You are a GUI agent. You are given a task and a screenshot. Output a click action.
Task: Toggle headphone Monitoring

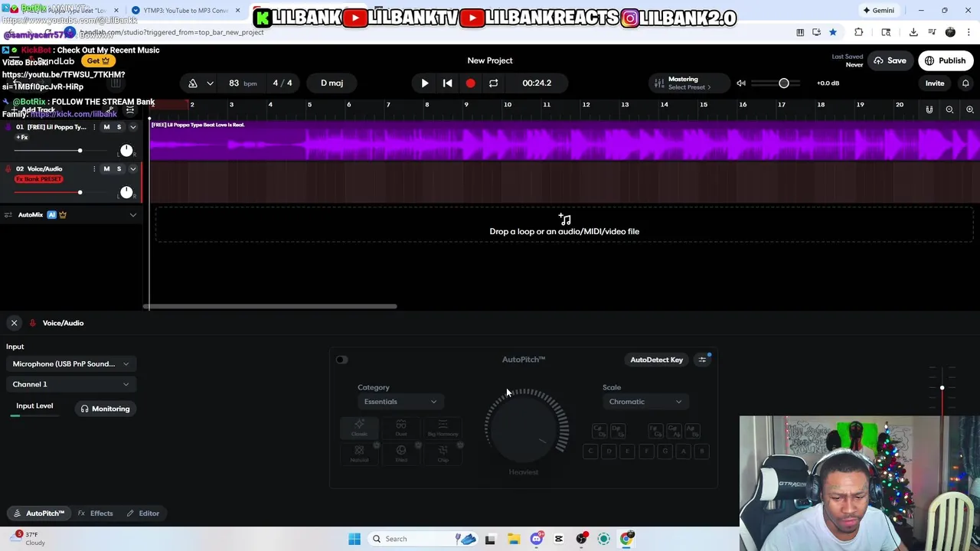click(x=106, y=409)
